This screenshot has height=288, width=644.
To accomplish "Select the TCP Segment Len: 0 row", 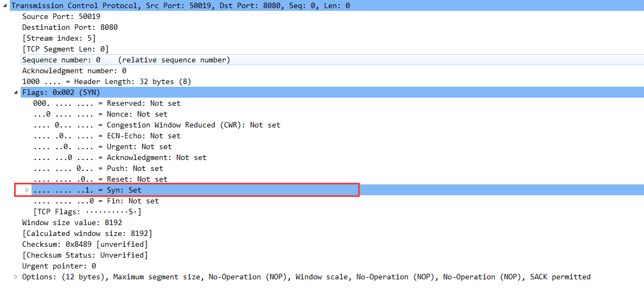I will coord(65,49).
